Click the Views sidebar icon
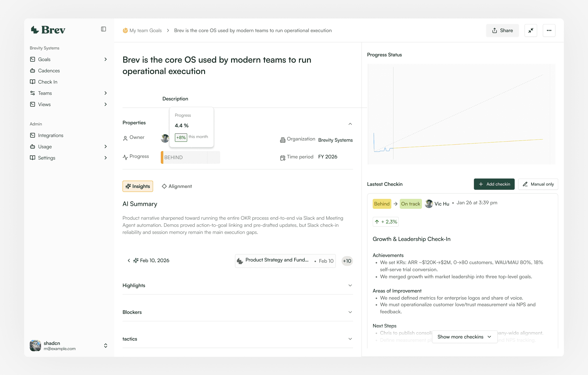Viewport: 588px width, 375px height. [x=32, y=104]
